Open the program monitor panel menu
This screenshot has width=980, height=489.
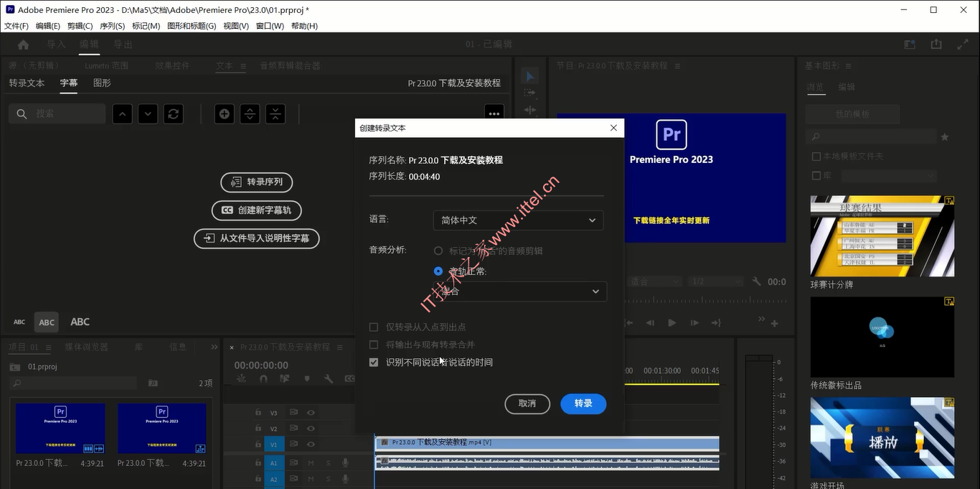678,66
